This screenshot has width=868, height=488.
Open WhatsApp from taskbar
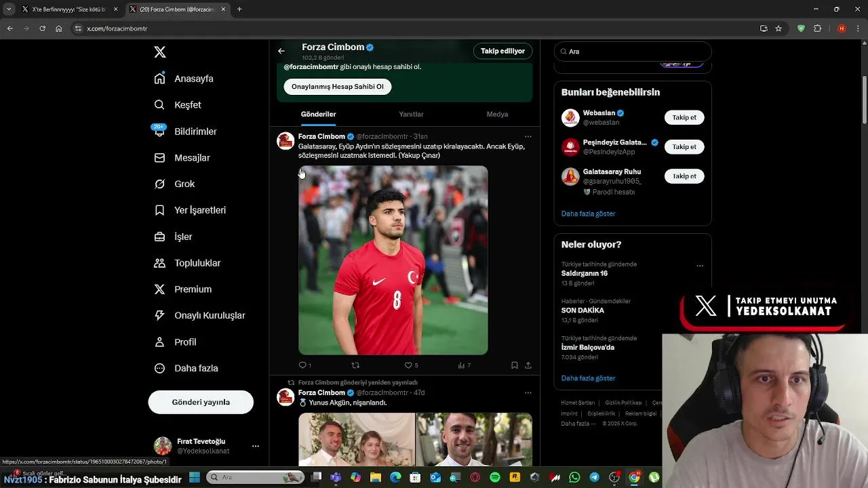click(x=574, y=478)
